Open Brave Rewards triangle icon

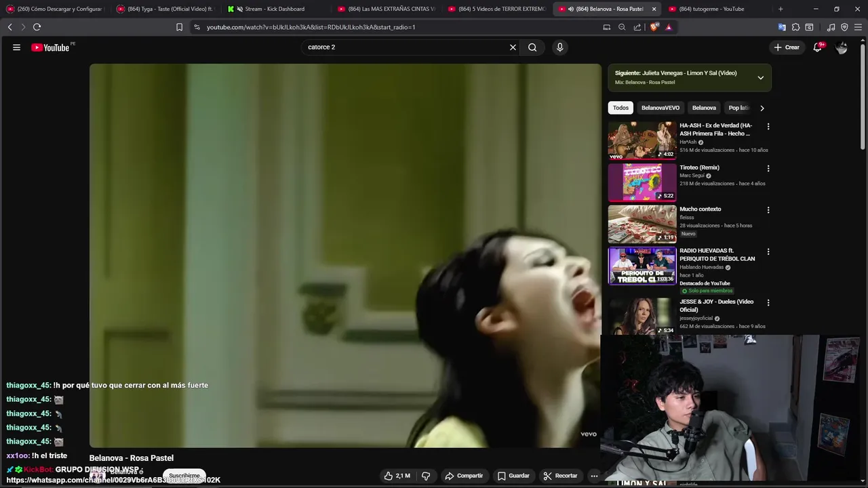point(669,27)
